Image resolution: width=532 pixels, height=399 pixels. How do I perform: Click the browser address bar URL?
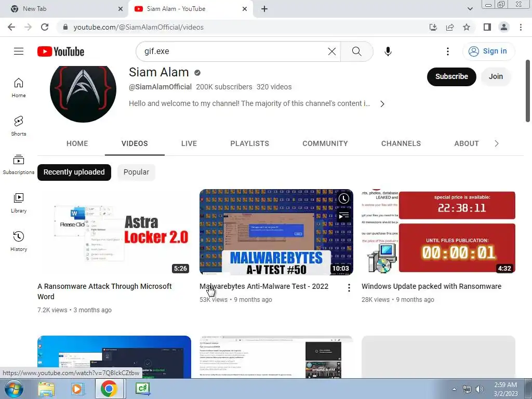138,27
